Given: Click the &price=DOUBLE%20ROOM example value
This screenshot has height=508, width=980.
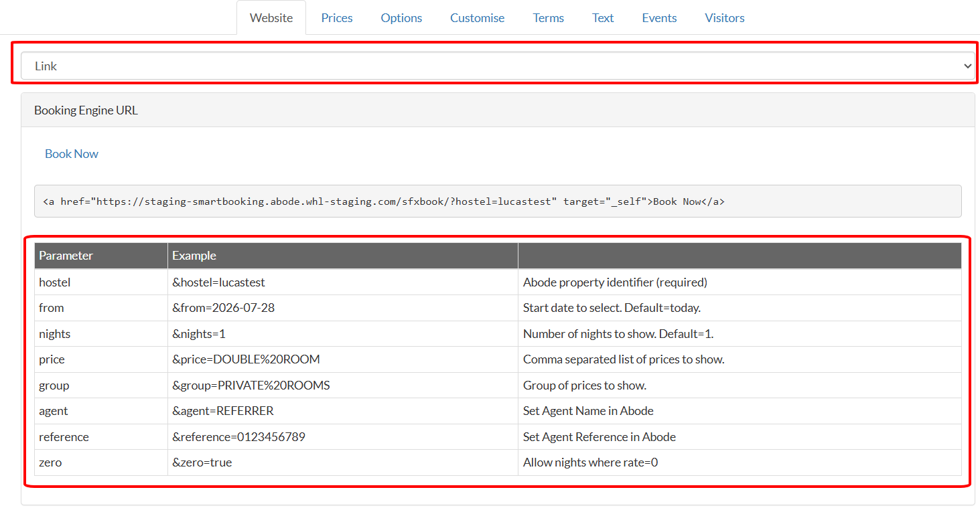Looking at the screenshot, I should click(246, 359).
